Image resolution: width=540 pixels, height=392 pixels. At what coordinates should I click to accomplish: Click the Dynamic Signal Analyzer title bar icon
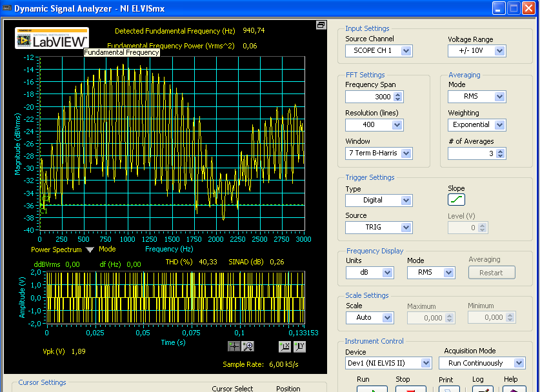coord(7,8)
